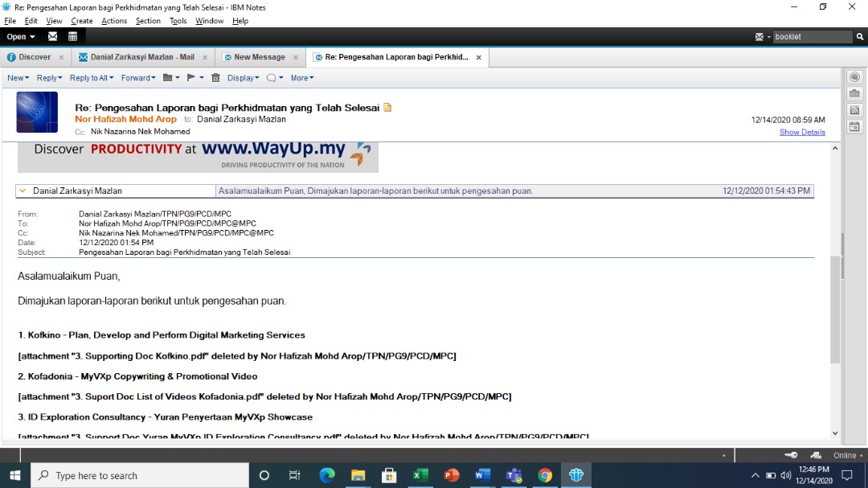Viewport: 868px width, 488px height.
Task: Launch Microsoft Teams from the taskbar
Action: 514,475
